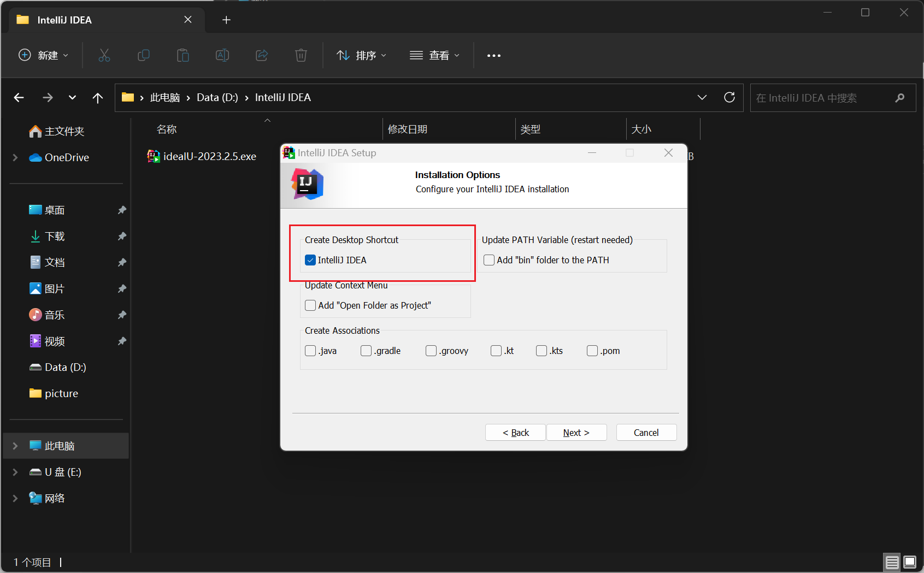Click the IntelliJ IDEA Explorer tab

coord(107,20)
